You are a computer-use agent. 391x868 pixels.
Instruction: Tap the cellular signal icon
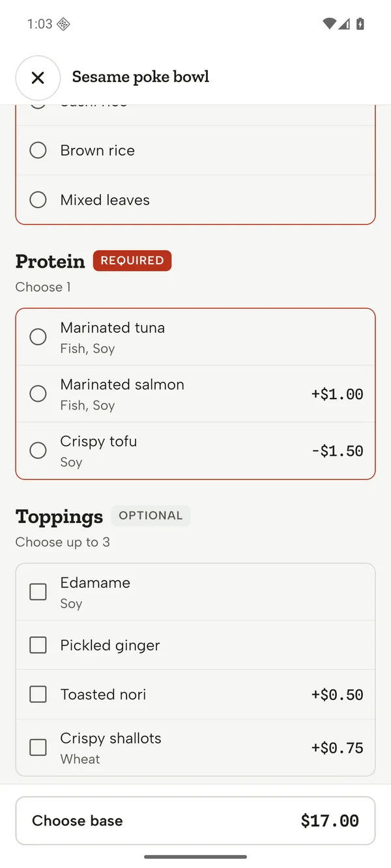coord(344,24)
